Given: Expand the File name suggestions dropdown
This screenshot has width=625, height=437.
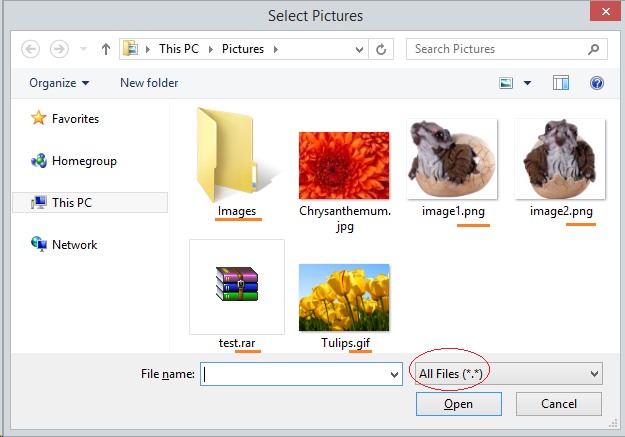Looking at the screenshot, I should tap(394, 374).
